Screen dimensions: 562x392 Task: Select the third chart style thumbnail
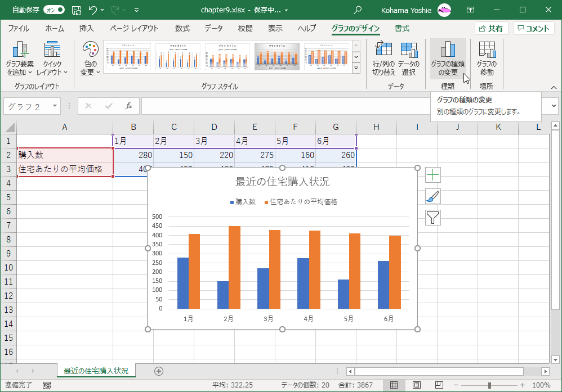pyautogui.click(x=228, y=57)
